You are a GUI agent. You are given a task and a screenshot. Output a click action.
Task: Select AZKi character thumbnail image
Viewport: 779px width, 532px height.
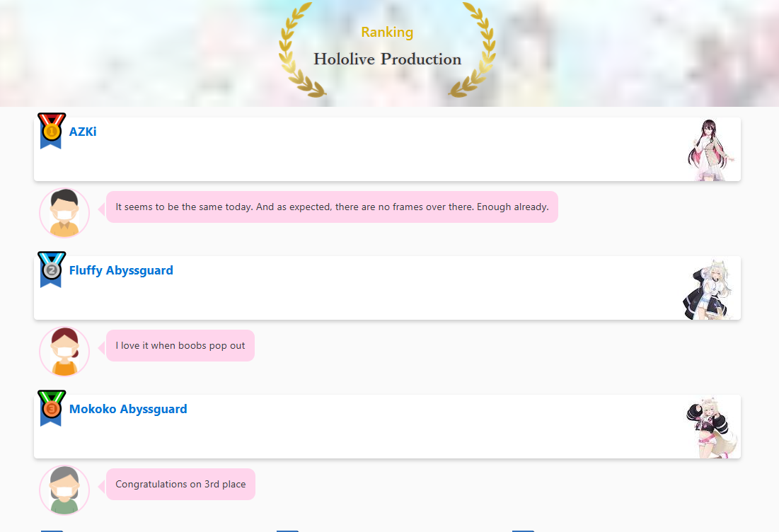pyautogui.click(x=710, y=149)
